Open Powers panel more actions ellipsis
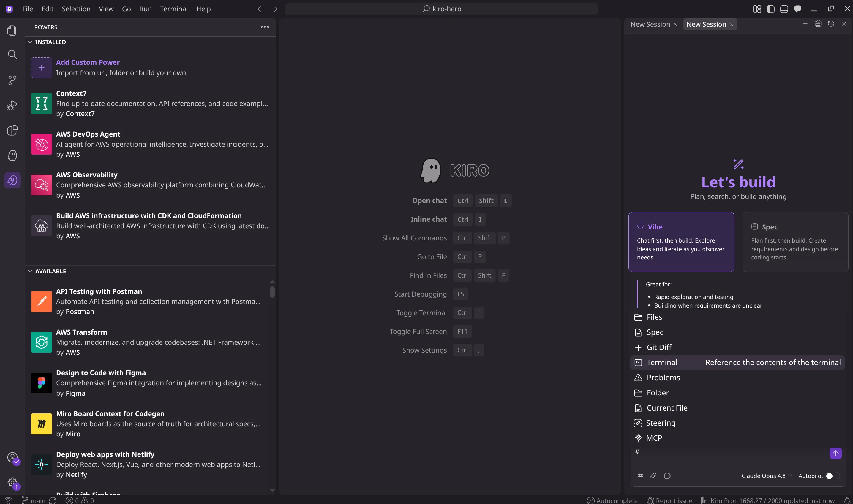853x504 pixels. (265, 27)
